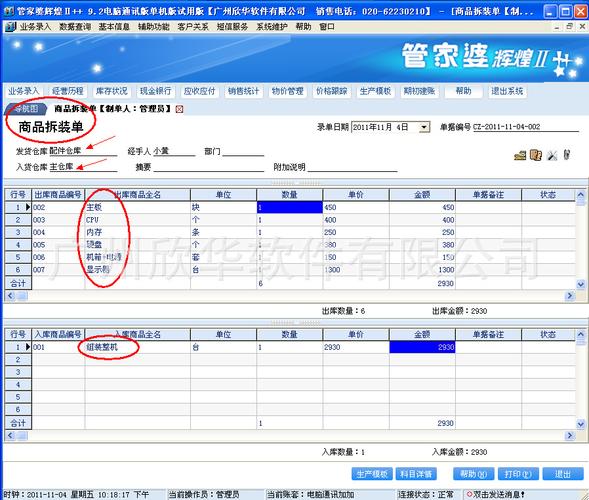Select the 硬盘 product name cell
Image resolution: width=589 pixels, height=500 pixels.
(137, 245)
